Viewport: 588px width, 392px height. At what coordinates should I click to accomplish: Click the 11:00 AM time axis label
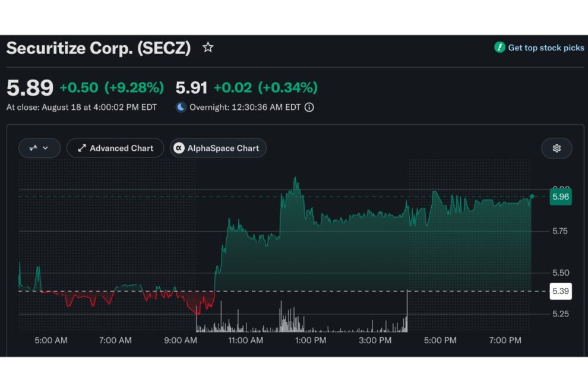(x=246, y=340)
